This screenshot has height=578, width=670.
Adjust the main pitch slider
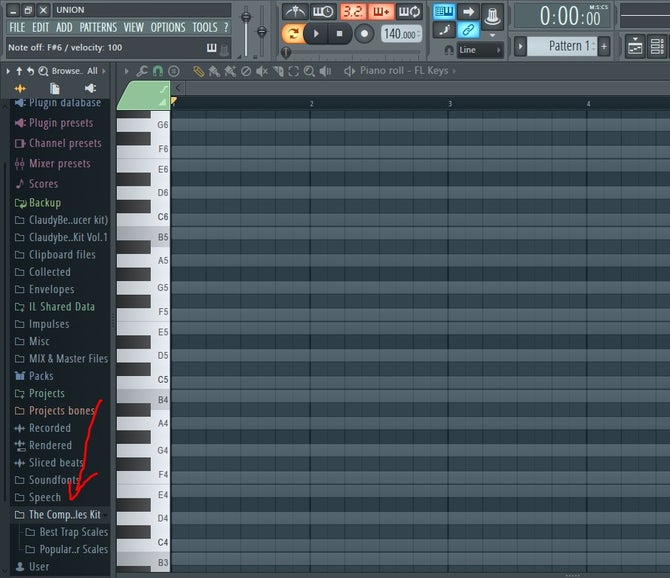pos(262,31)
